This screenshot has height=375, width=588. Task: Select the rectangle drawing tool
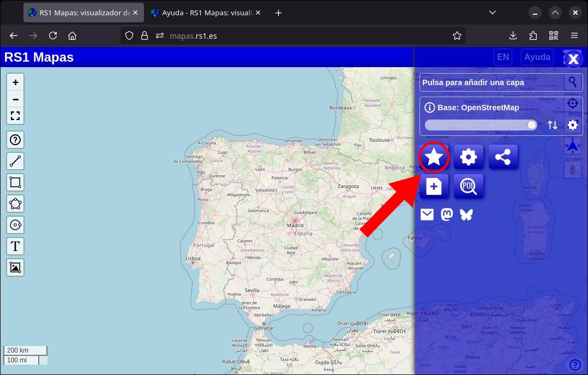(x=15, y=182)
